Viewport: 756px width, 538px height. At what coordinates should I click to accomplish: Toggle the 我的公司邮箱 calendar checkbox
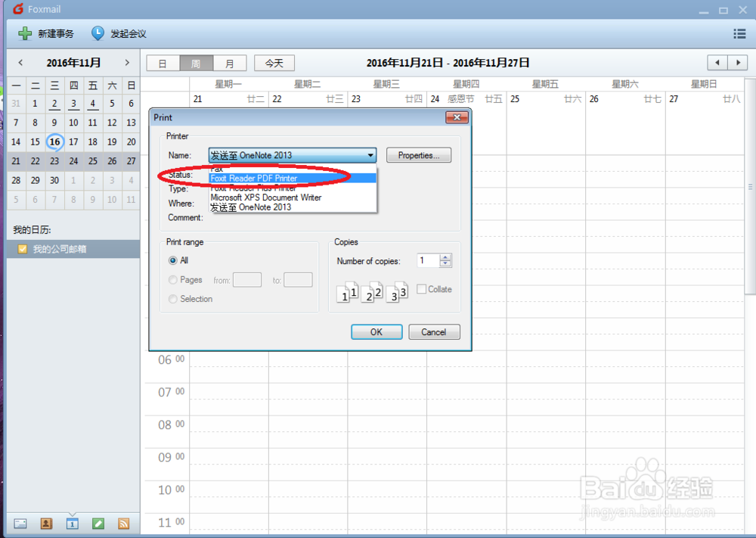click(x=22, y=249)
